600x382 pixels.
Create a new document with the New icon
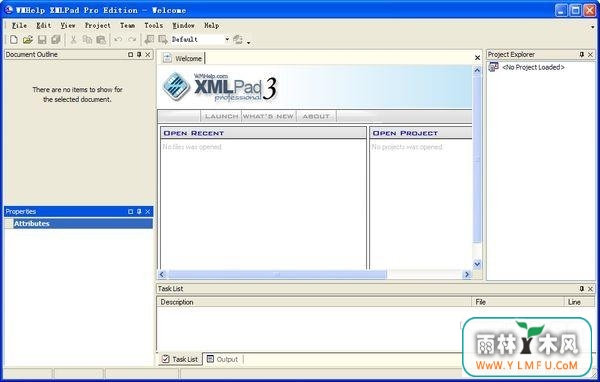14,39
